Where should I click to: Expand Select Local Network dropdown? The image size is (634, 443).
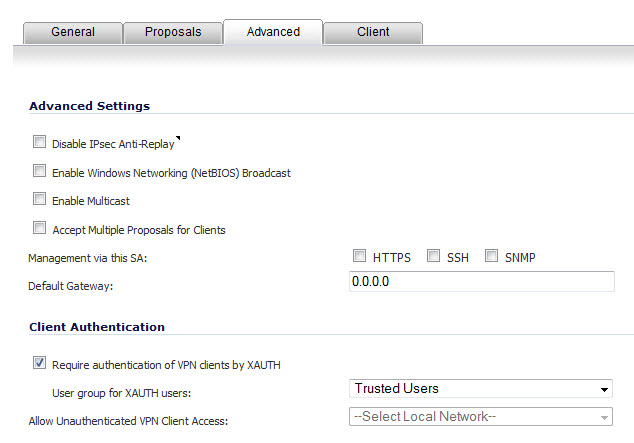point(481,417)
